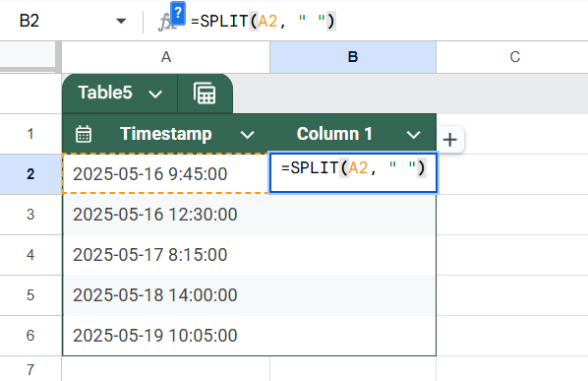Click the Table5 name label
Image resolution: width=588 pixels, height=381 pixels.
pyautogui.click(x=105, y=93)
